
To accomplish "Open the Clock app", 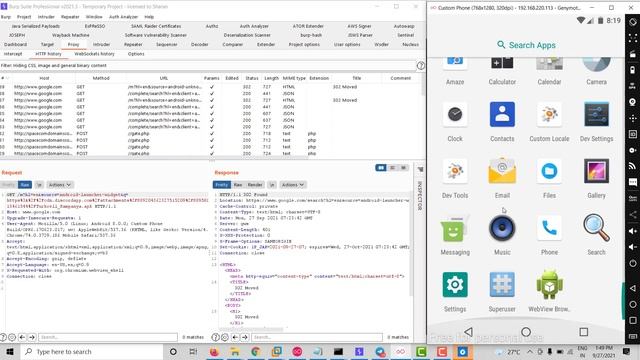I will click(x=455, y=122).
